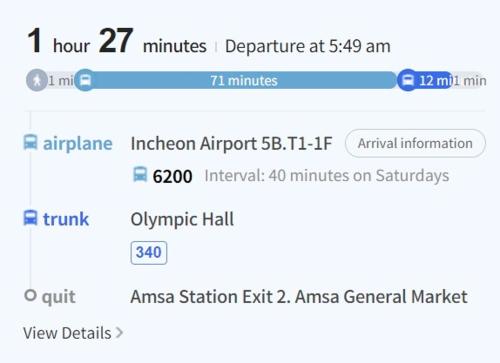The image size is (500, 363).
Task: Click the 12 min trunk bus segment
Action: [x=425, y=80]
